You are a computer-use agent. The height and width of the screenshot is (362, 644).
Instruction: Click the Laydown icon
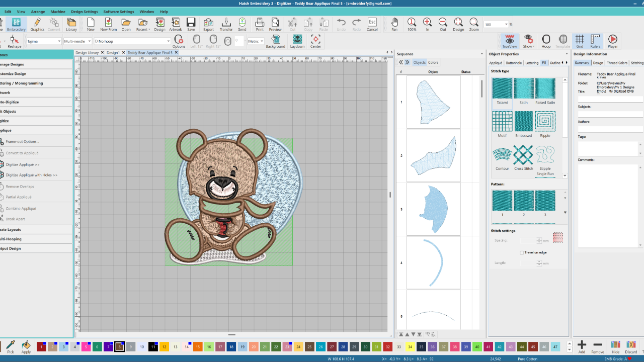tap(297, 41)
